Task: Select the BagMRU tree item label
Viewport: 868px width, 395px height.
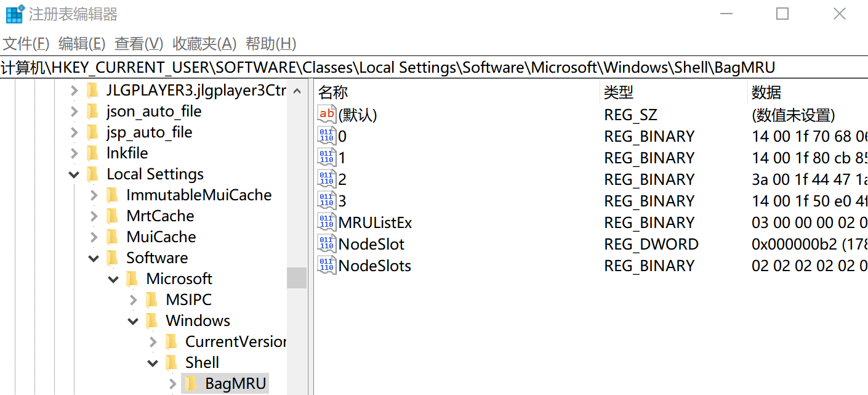Action: [x=236, y=384]
